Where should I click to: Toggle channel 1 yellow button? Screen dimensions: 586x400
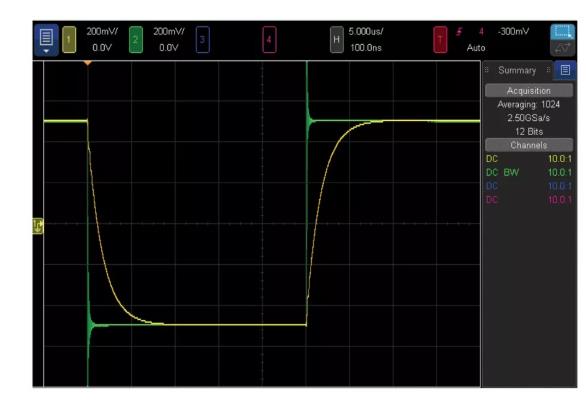click(x=69, y=40)
